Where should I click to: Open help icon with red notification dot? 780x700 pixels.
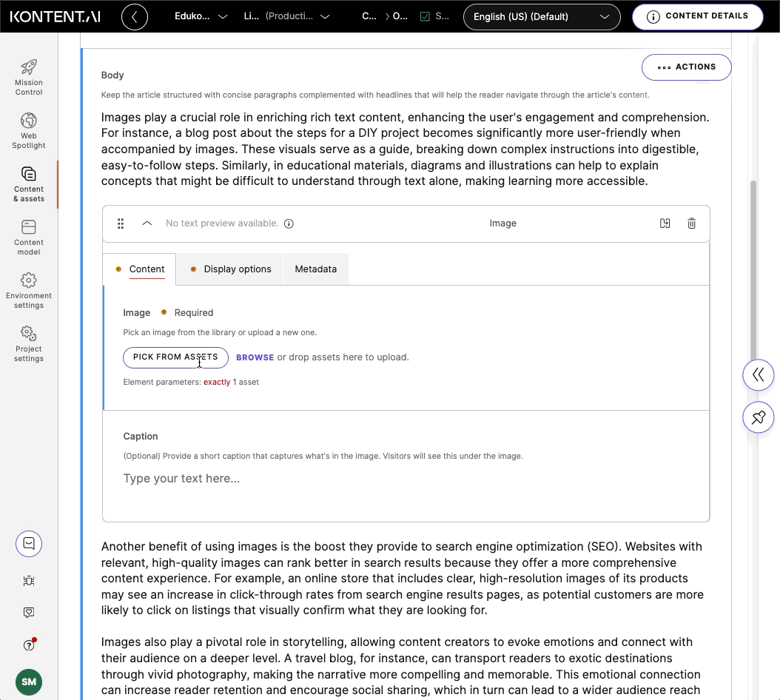(x=29, y=645)
